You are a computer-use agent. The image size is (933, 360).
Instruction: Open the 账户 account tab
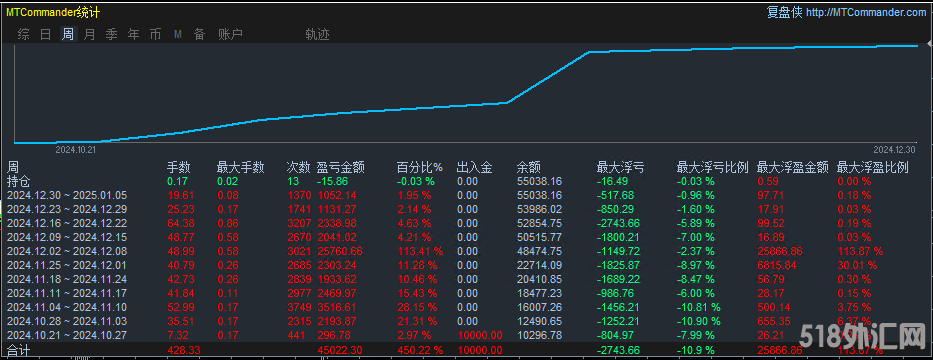pyautogui.click(x=230, y=35)
